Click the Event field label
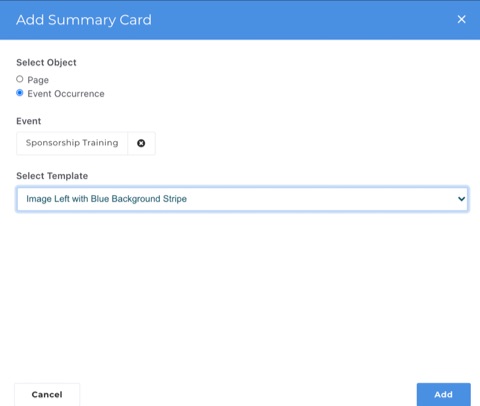 pos(29,121)
